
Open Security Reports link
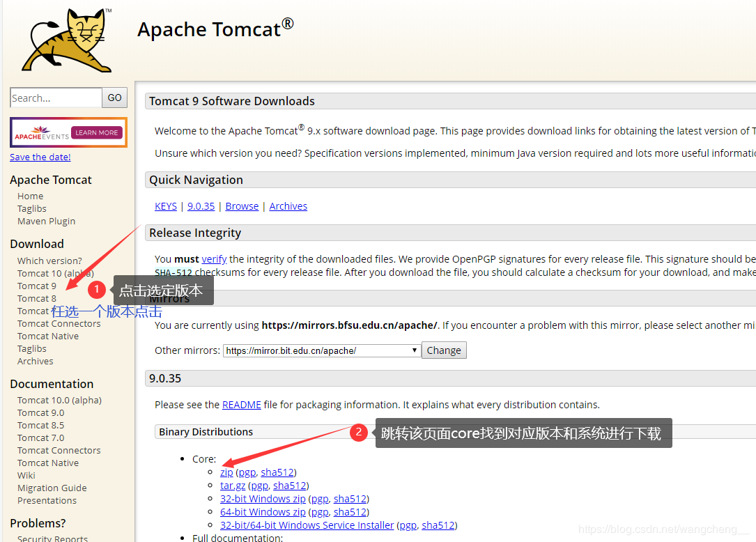[52, 538]
